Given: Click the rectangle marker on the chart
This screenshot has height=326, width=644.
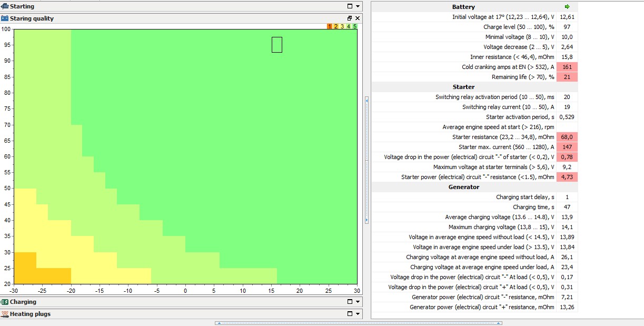Looking at the screenshot, I should click(x=277, y=45).
